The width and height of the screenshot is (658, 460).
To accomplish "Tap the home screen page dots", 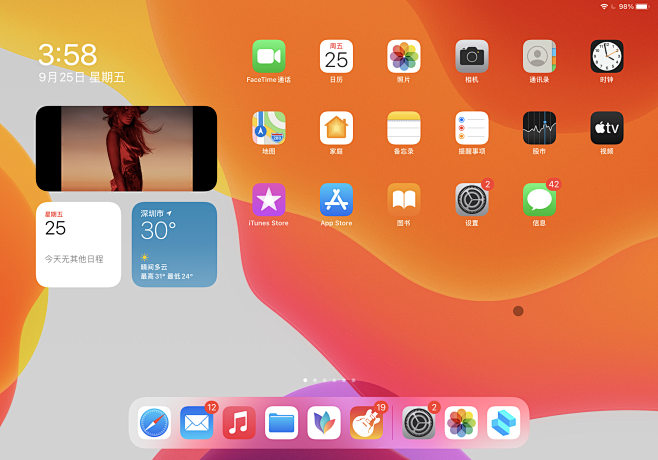I will 329,380.
